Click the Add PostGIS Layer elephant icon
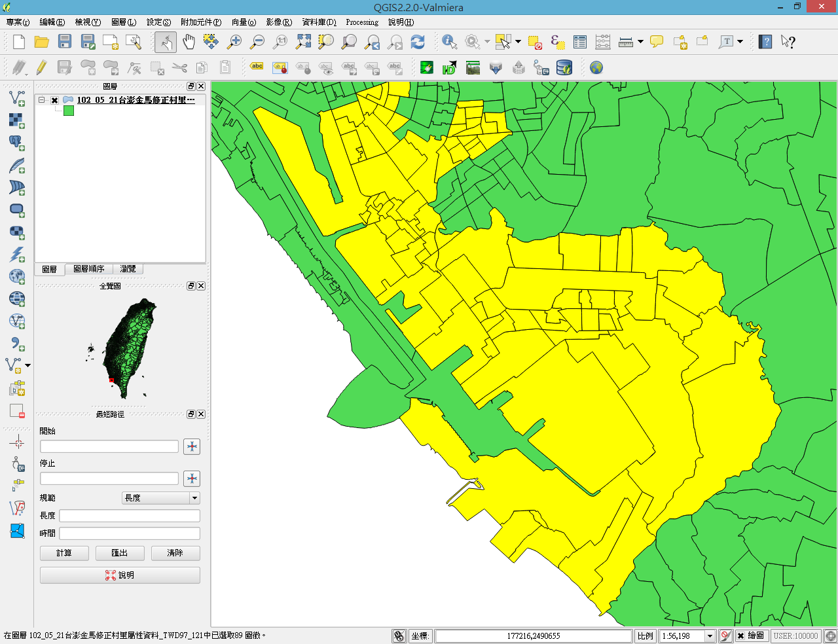The width and height of the screenshot is (838, 644). [x=17, y=143]
